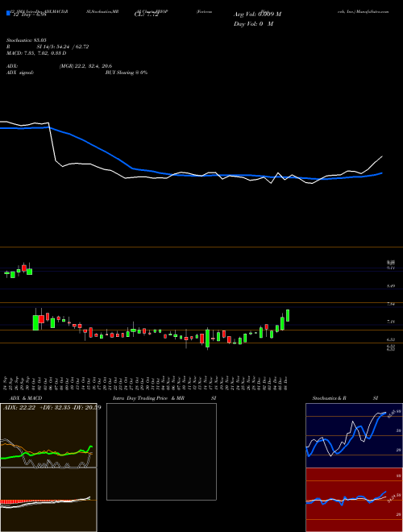Open the red RSI chart panel
Image resolution: width=403 pixels, height=532 pixels.
tap(354, 500)
